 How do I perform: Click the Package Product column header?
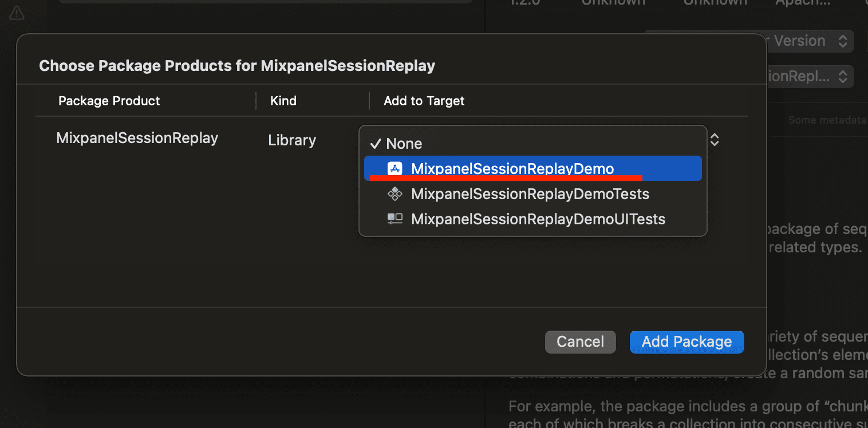(109, 101)
